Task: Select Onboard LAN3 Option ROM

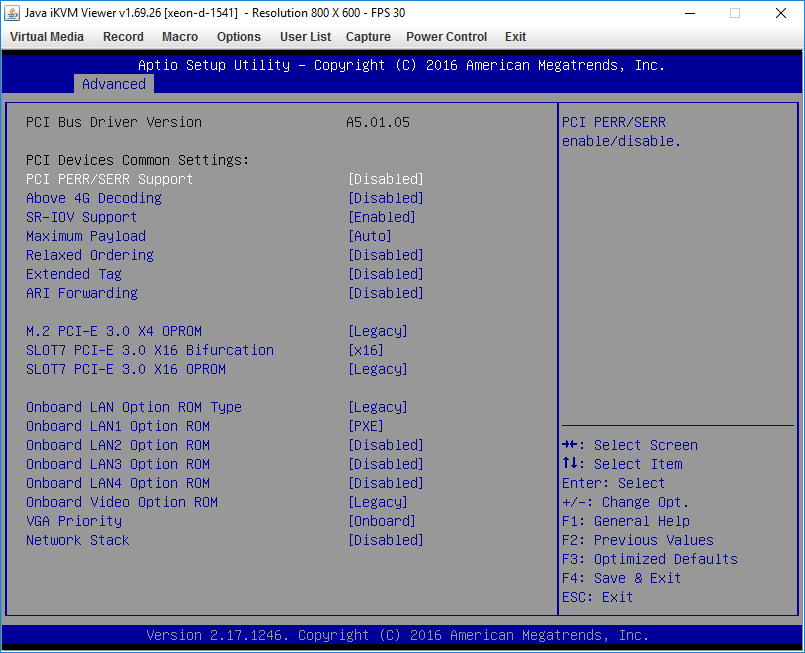Action: click(x=118, y=464)
